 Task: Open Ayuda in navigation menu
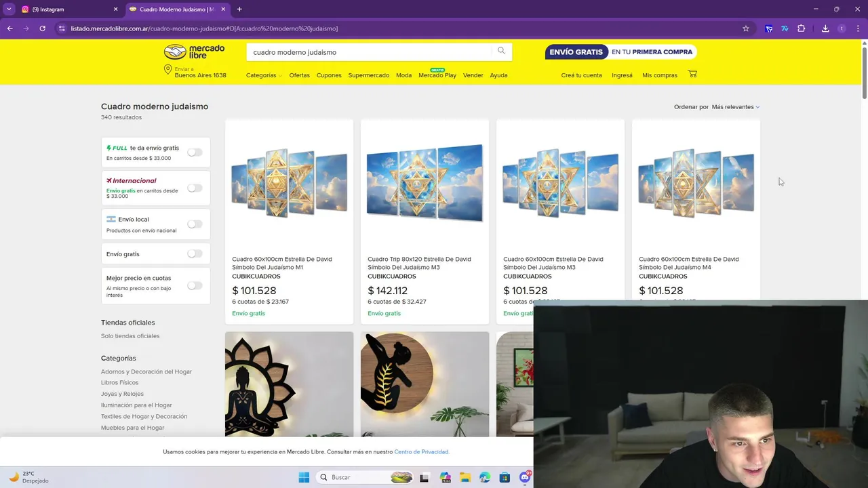pos(498,75)
